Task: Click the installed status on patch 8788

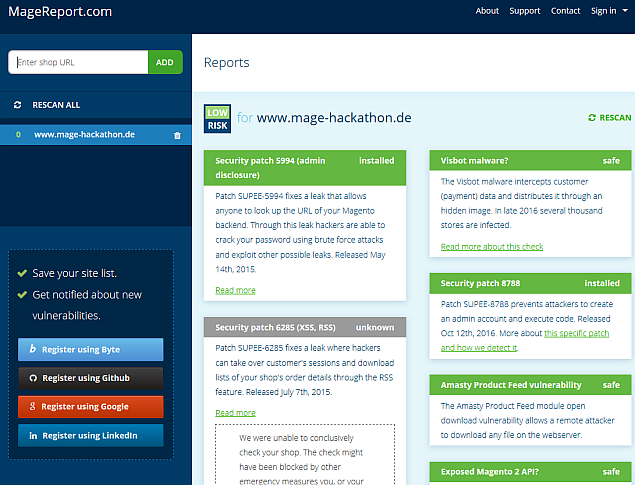Action: coord(602,283)
